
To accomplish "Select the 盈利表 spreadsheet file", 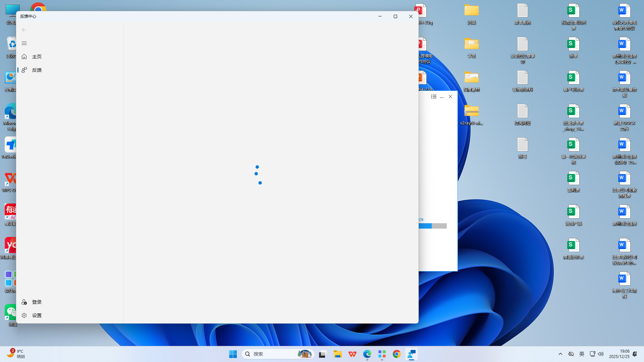I will (573, 181).
